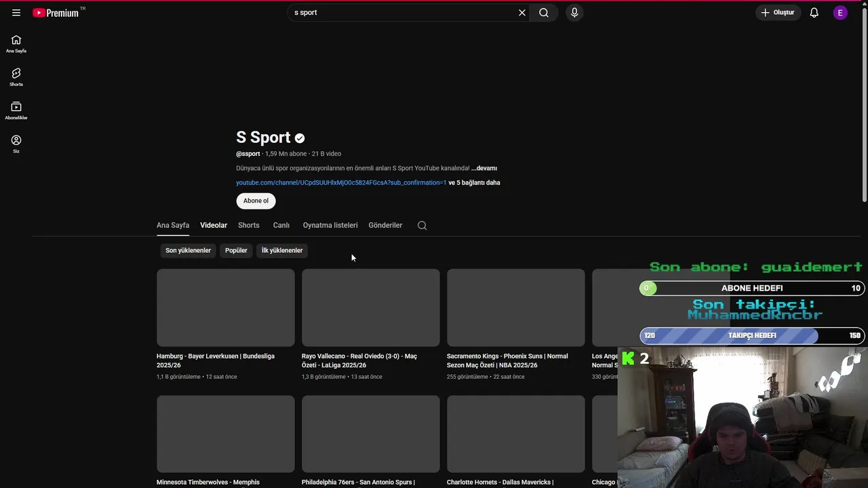
Task: Click the magnifier search button
Action: click(x=544, y=12)
